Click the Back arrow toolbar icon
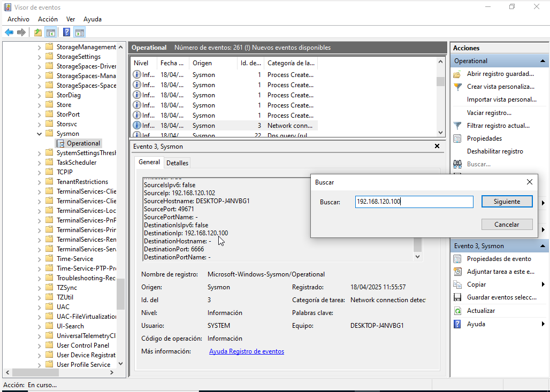The image size is (550, 392). coord(9,33)
